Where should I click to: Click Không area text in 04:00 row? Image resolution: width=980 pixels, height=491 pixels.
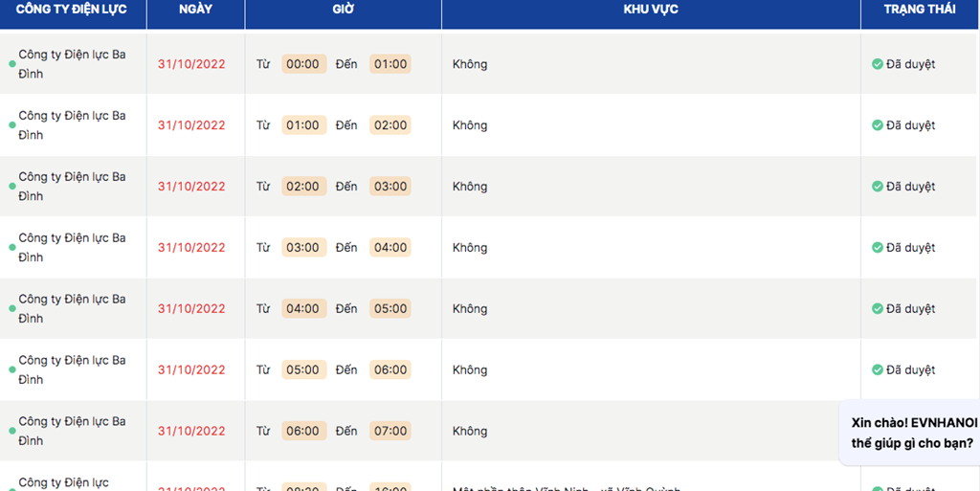coord(470,308)
